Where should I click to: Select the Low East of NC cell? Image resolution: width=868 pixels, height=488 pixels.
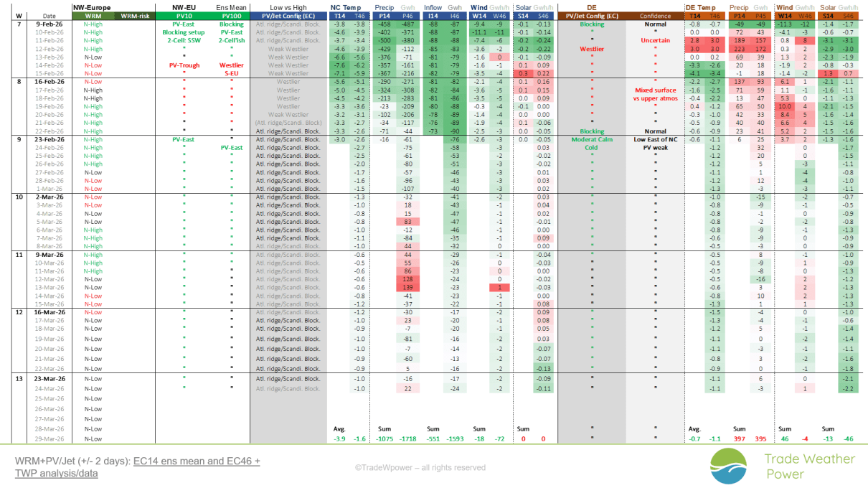[x=655, y=139]
